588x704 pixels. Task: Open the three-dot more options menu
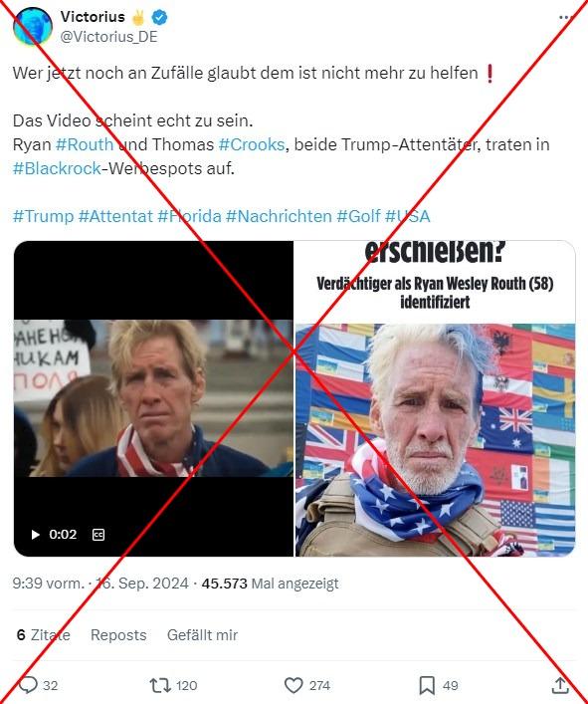point(566,18)
